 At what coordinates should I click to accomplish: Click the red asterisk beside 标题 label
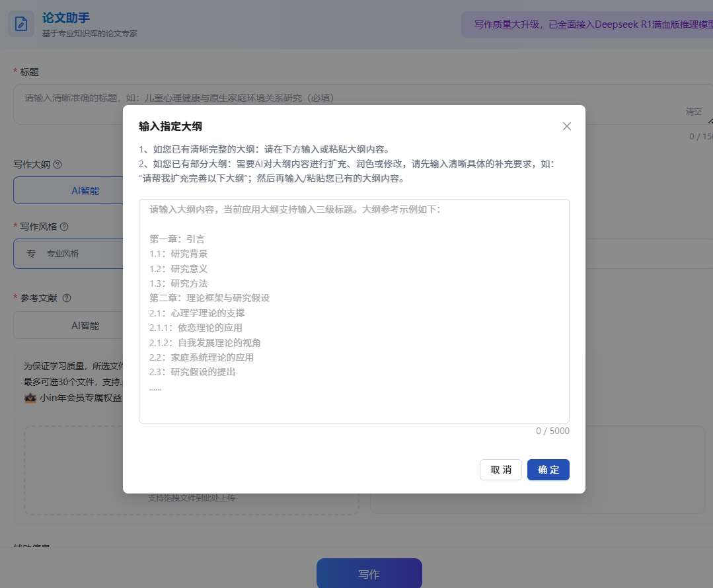[16, 72]
